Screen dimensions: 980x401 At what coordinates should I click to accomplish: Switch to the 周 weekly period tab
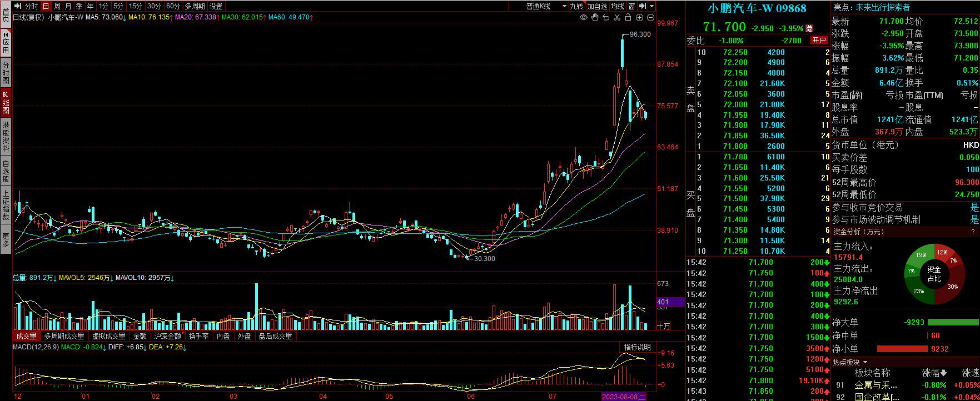click(57, 6)
